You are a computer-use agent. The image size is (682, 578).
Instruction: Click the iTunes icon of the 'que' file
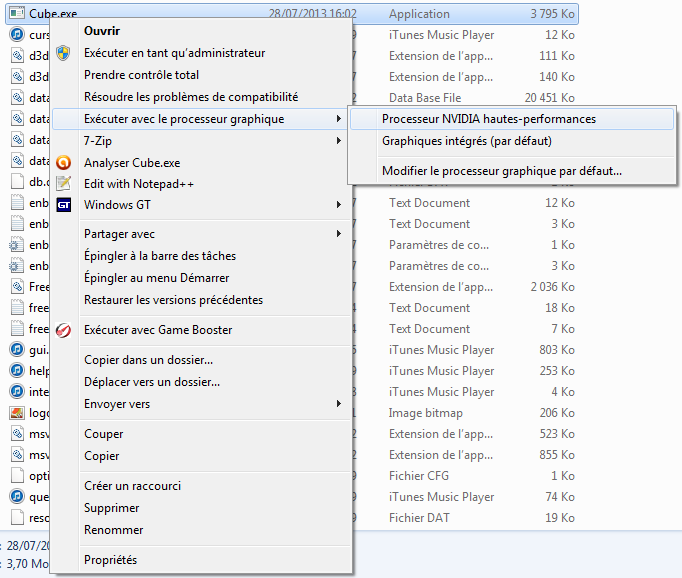[x=17, y=496]
